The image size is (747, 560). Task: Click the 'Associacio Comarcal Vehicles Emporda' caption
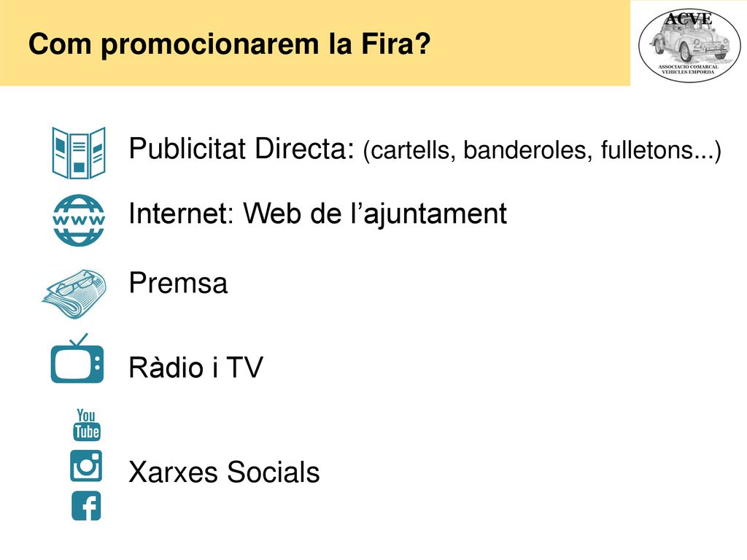coord(688,69)
